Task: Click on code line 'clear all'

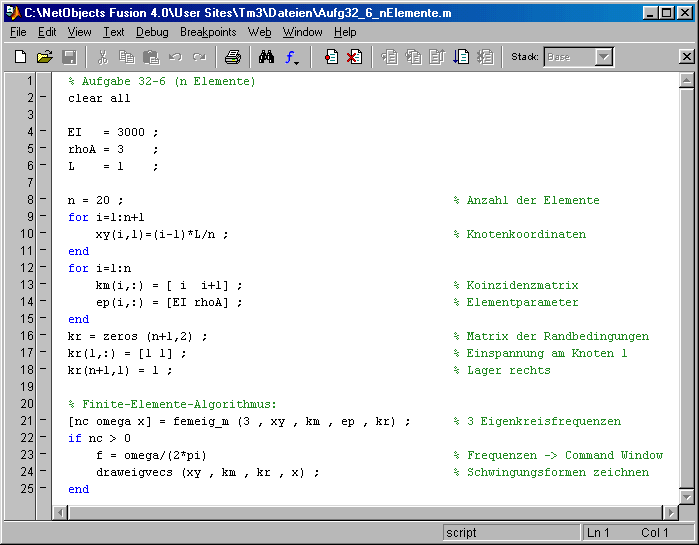Action: click(x=99, y=98)
